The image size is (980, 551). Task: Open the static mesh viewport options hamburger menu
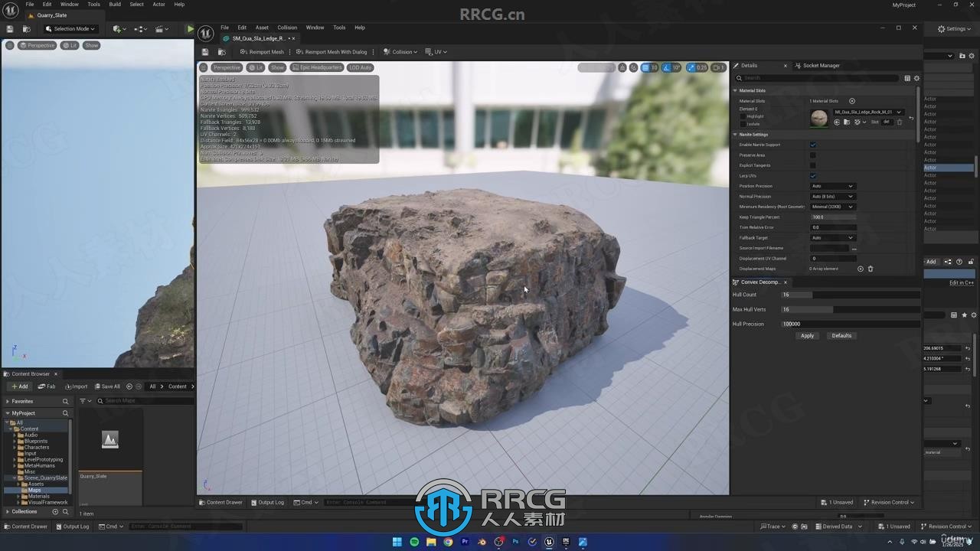[204, 67]
